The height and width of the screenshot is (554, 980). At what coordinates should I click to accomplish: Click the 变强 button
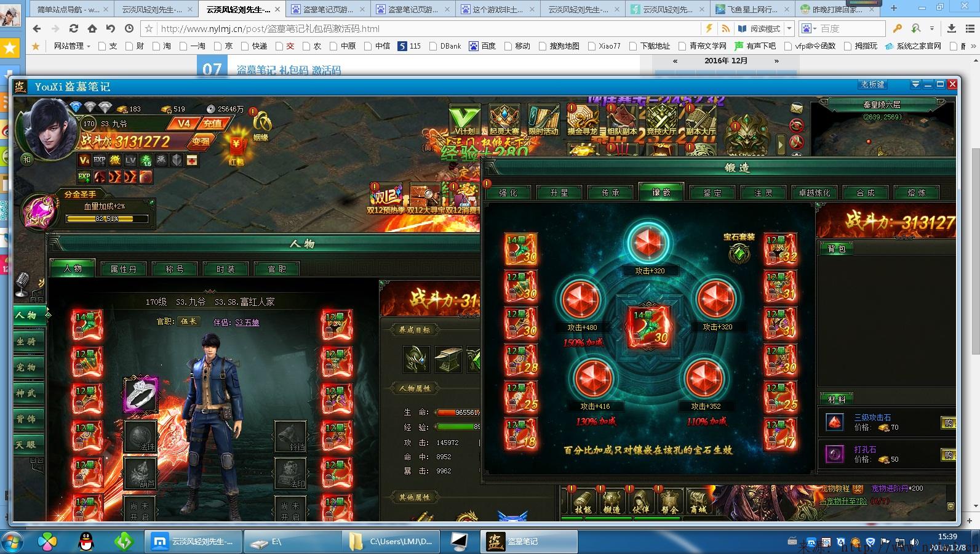[200, 142]
